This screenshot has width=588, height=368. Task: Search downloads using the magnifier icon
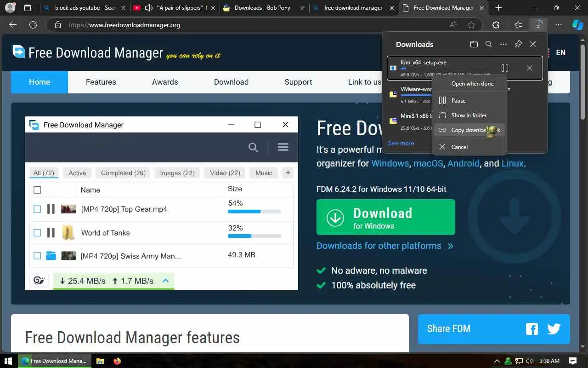coord(489,44)
